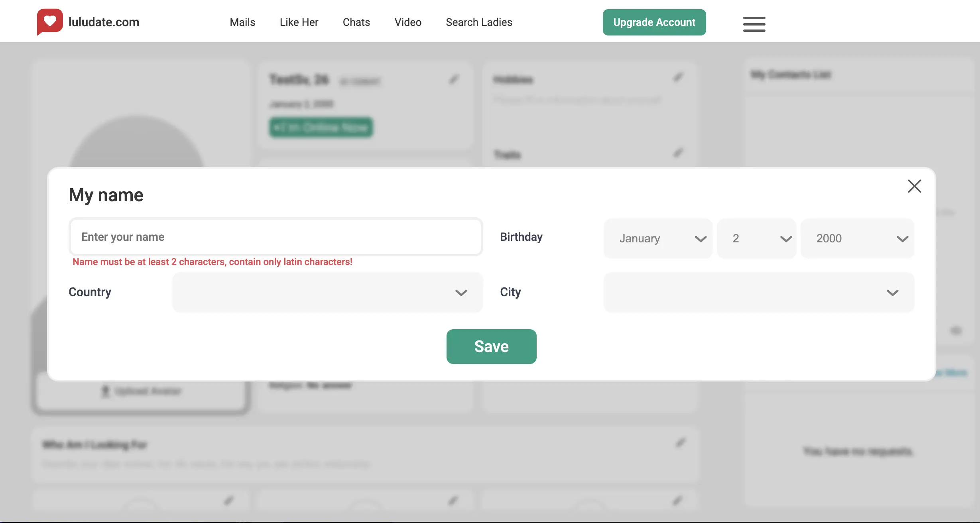Click pencil icon in Who Am I Looking For
This screenshot has height=523, width=980.
click(680, 443)
